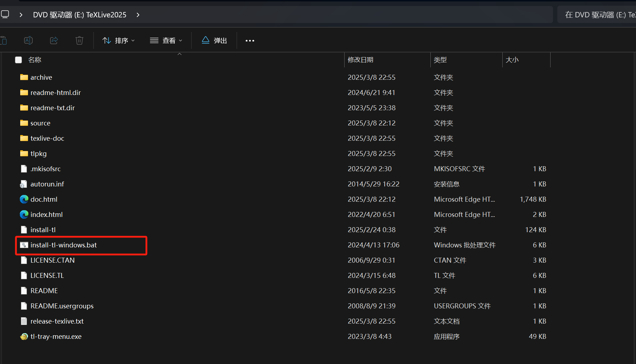This screenshot has width=636, height=364.
Task: Click the batch file icon of install-tl-windows.bat
Action: click(x=24, y=245)
